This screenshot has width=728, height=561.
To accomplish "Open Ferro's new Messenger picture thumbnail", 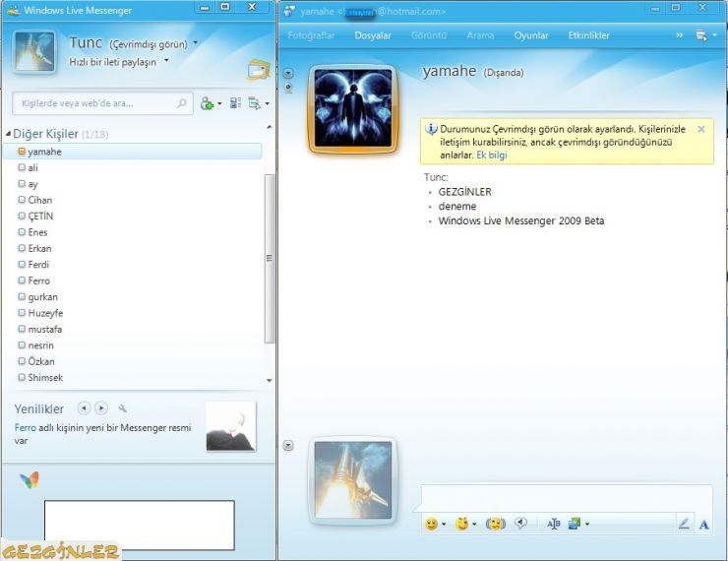I will point(231,426).
